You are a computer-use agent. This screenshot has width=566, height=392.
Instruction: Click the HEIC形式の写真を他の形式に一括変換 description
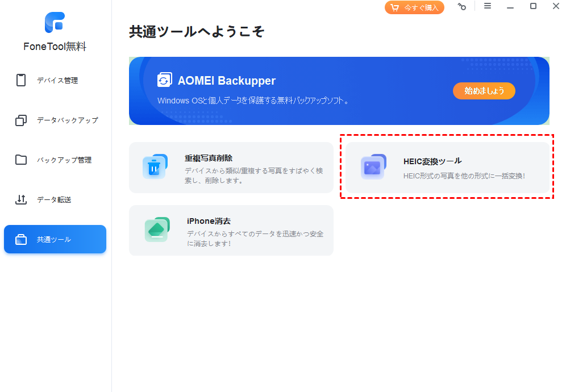[x=464, y=176]
